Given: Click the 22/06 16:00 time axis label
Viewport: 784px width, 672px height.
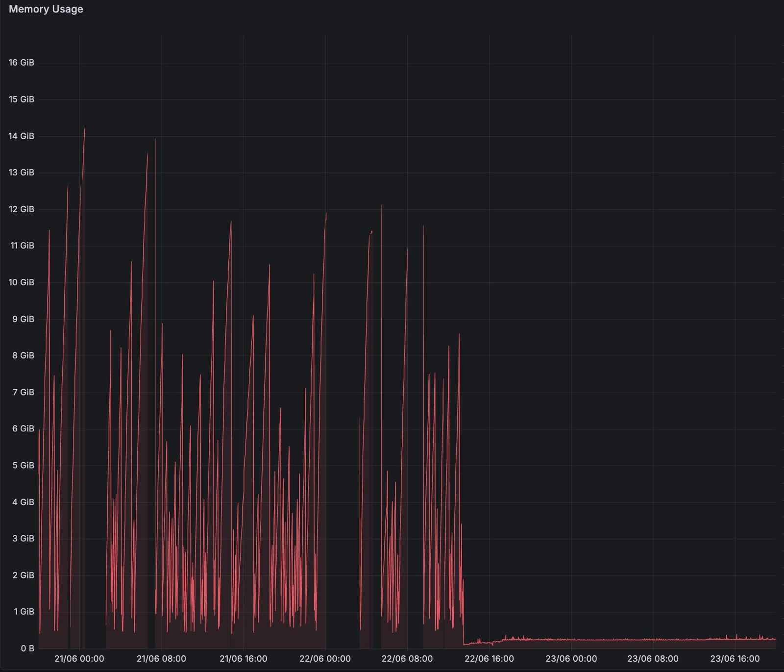Looking at the screenshot, I should [489, 658].
